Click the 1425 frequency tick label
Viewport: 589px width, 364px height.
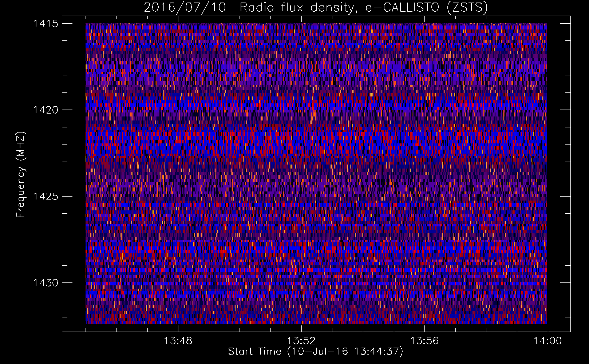coord(46,197)
